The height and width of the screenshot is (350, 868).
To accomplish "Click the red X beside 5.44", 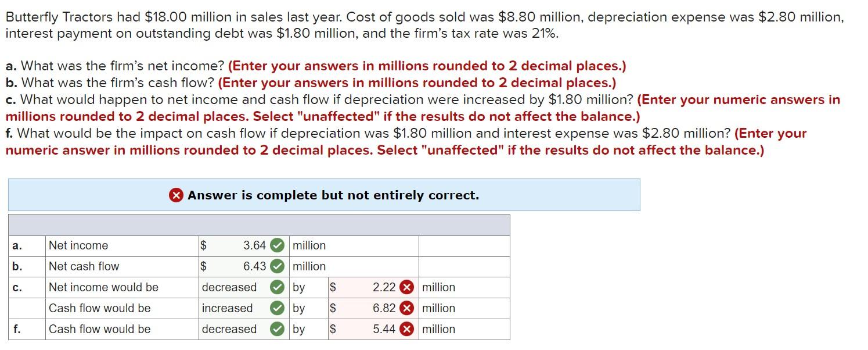I will [408, 329].
